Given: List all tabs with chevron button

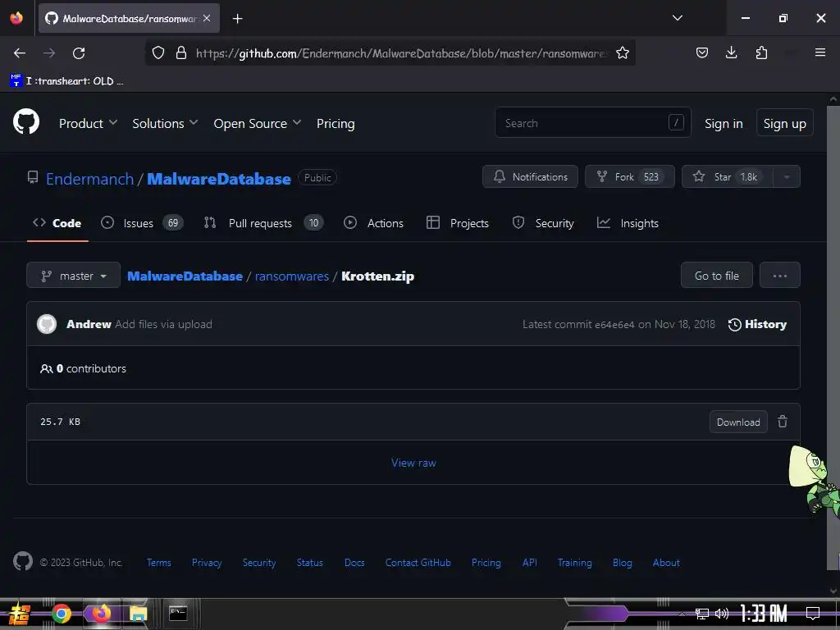Looking at the screenshot, I should tap(677, 18).
